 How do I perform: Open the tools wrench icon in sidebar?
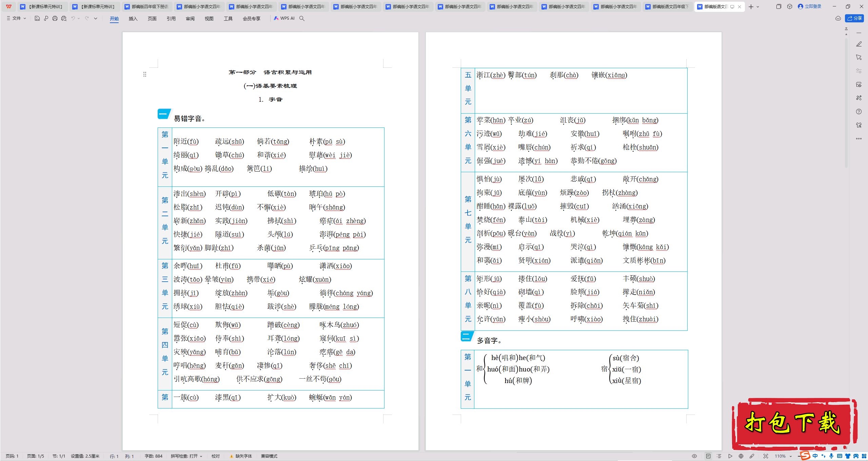click(859, 98)
